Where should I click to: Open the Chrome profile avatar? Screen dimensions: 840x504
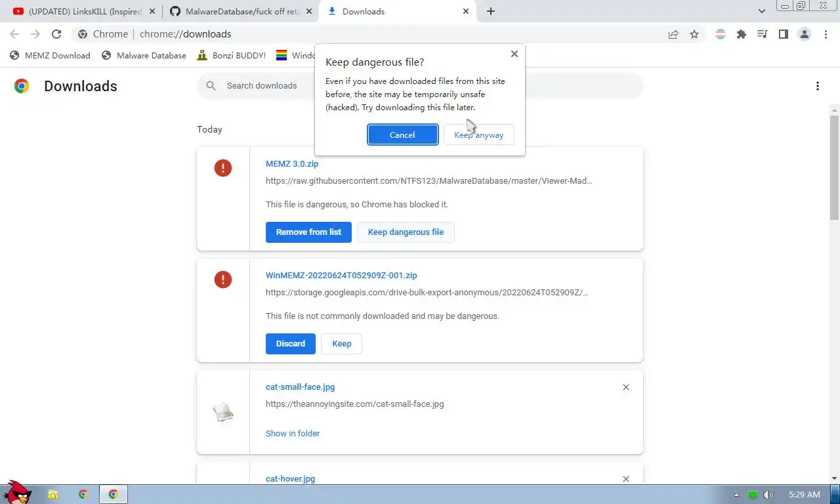pos(805,34)
